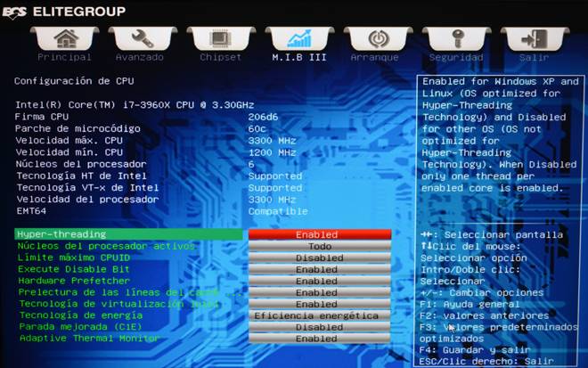Switch to the Avanzado tab label

(x=140, y=57)
